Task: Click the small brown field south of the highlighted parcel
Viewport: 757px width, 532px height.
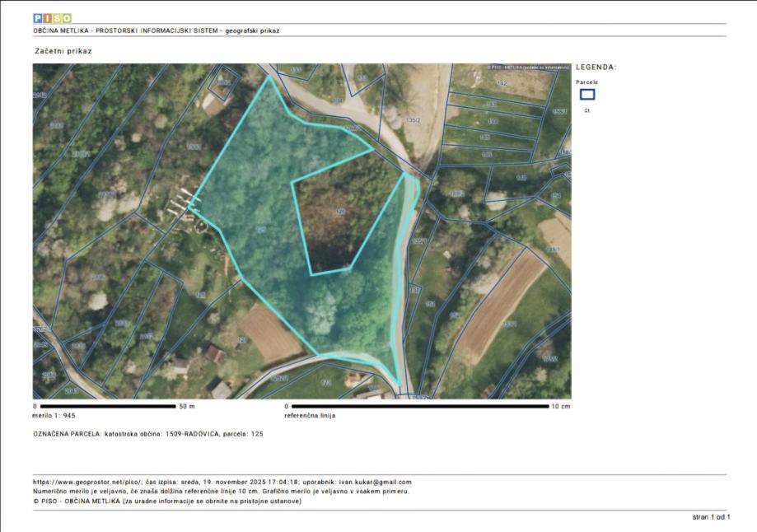Action: point(269,333)
